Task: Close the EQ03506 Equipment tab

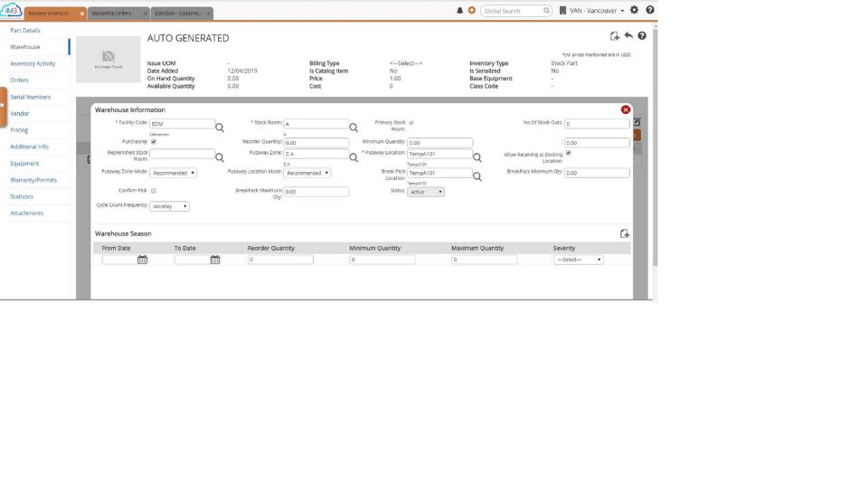Action: (209, 14)
